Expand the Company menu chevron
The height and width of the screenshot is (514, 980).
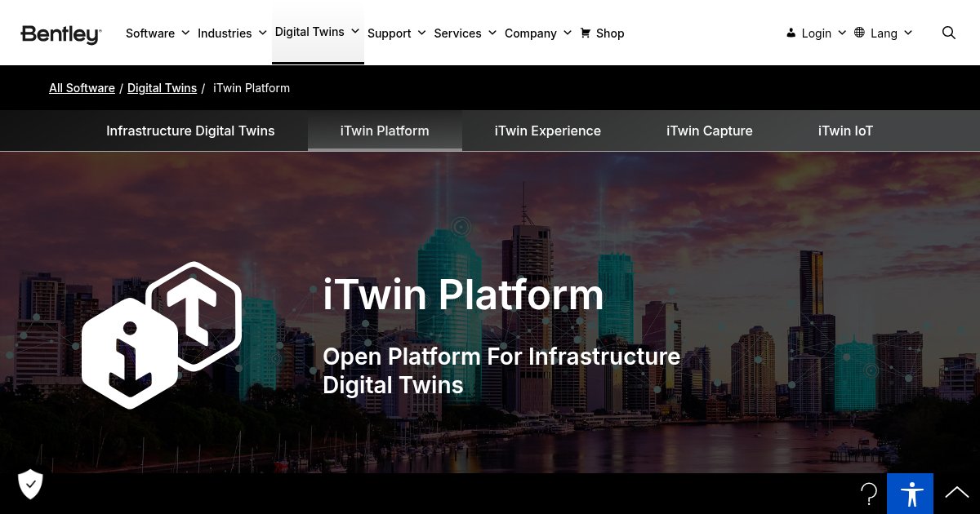point(567,33)
